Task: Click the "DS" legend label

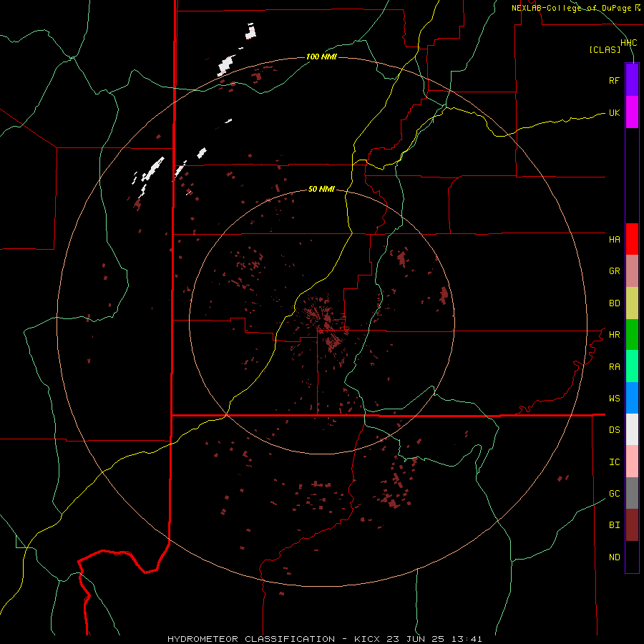Action: [x=614, y=430]
